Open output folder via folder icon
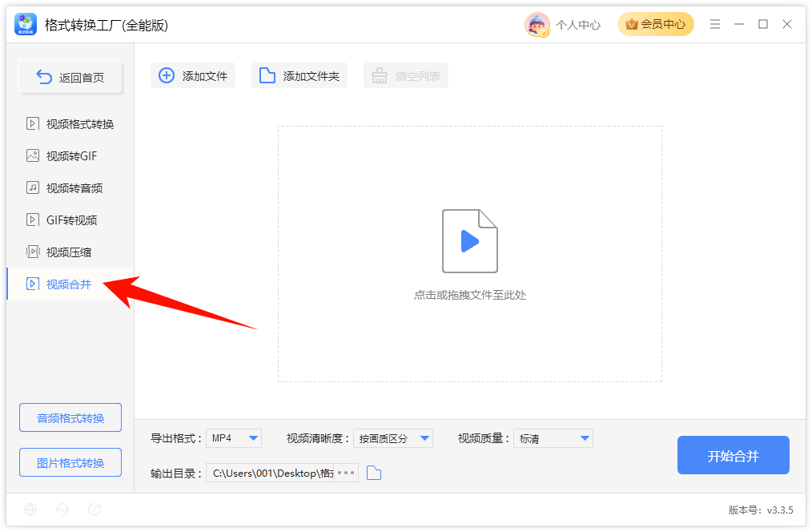 (x=374, y=473)
